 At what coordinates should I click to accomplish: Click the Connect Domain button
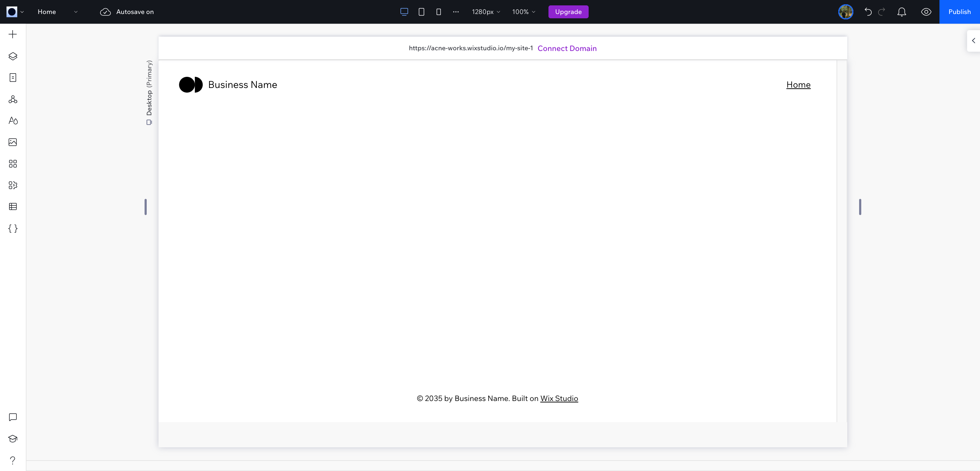pos(567,48)
